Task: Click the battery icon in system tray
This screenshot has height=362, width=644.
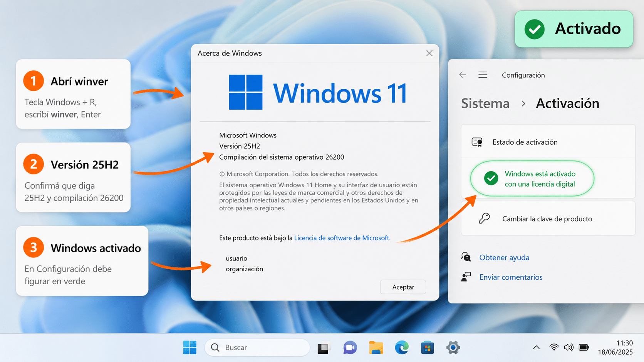Action: [x=584, y=347]
